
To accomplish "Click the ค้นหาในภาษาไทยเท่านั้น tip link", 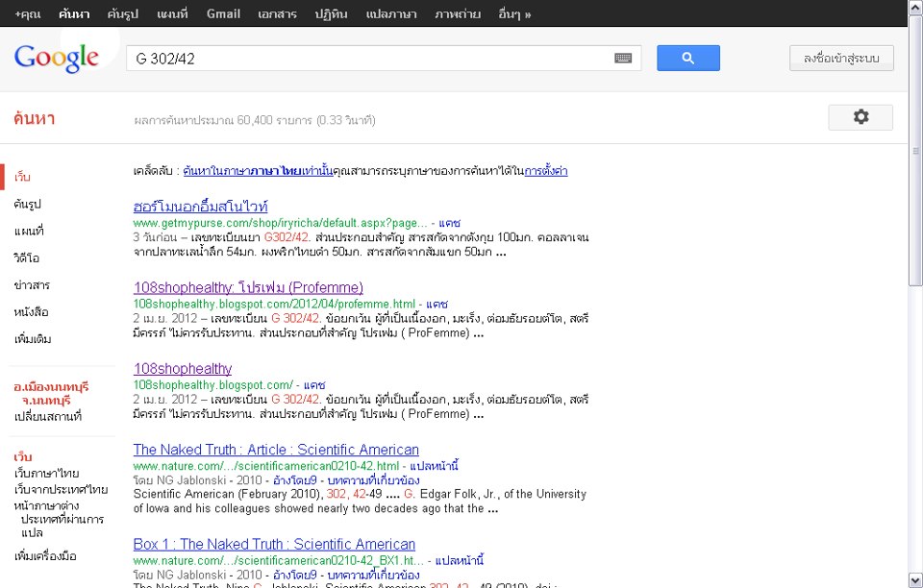I will [258, 171].
